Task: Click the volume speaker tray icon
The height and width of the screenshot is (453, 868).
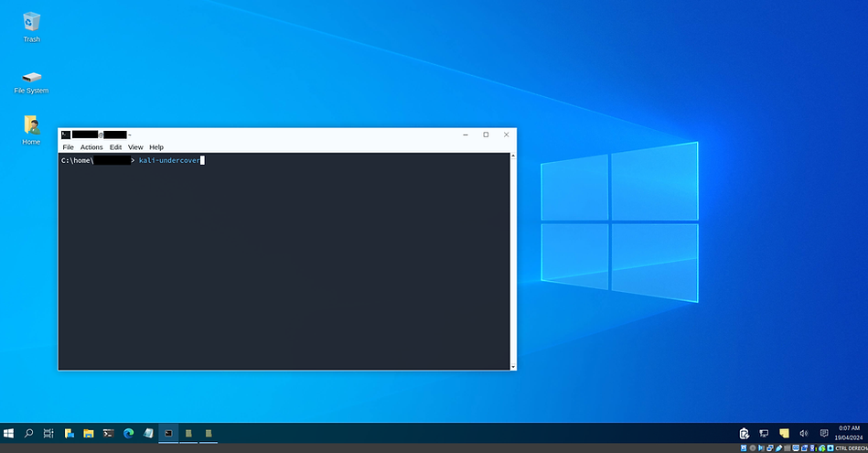Action: pos(804,433)
